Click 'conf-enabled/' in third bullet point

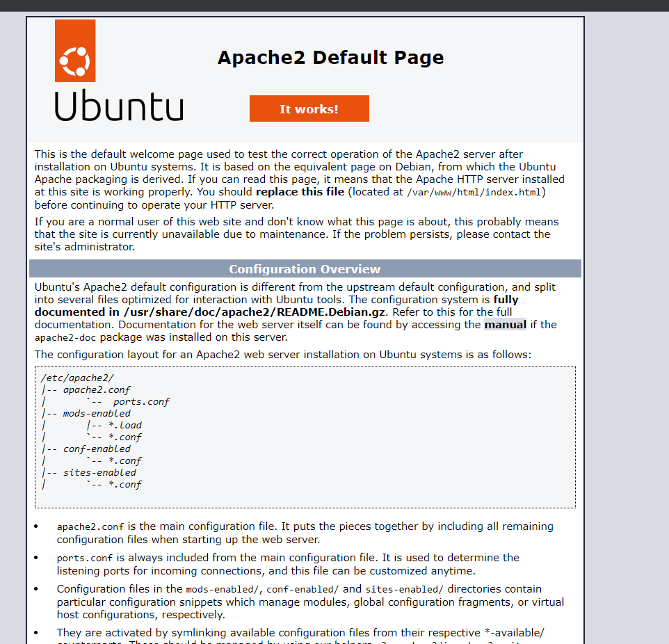(303, 589)
